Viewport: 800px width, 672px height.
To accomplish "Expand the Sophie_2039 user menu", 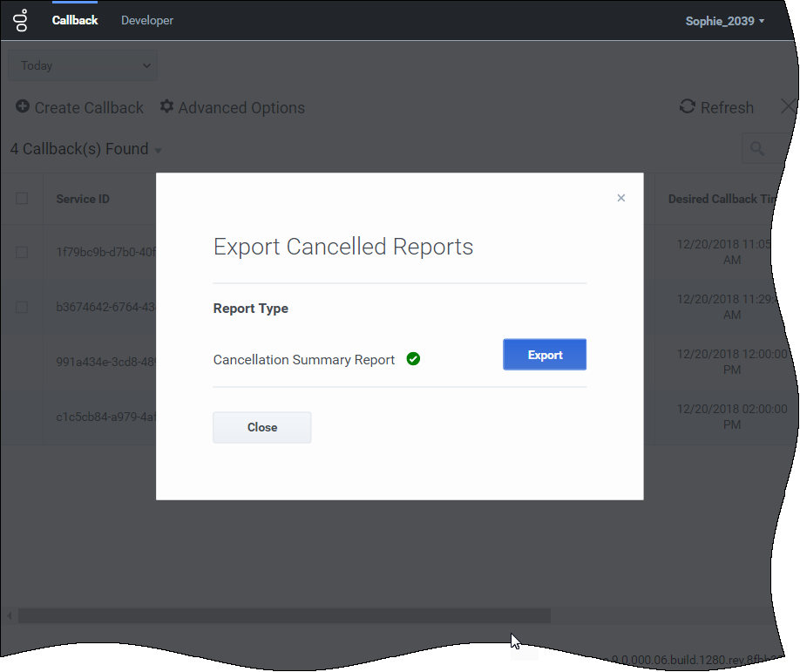I will click(x=724, y=21).
